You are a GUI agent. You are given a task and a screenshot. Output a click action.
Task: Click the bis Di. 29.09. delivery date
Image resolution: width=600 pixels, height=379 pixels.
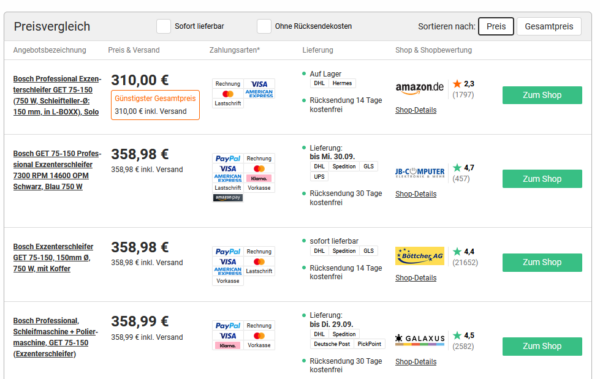[x=331, y=324]
